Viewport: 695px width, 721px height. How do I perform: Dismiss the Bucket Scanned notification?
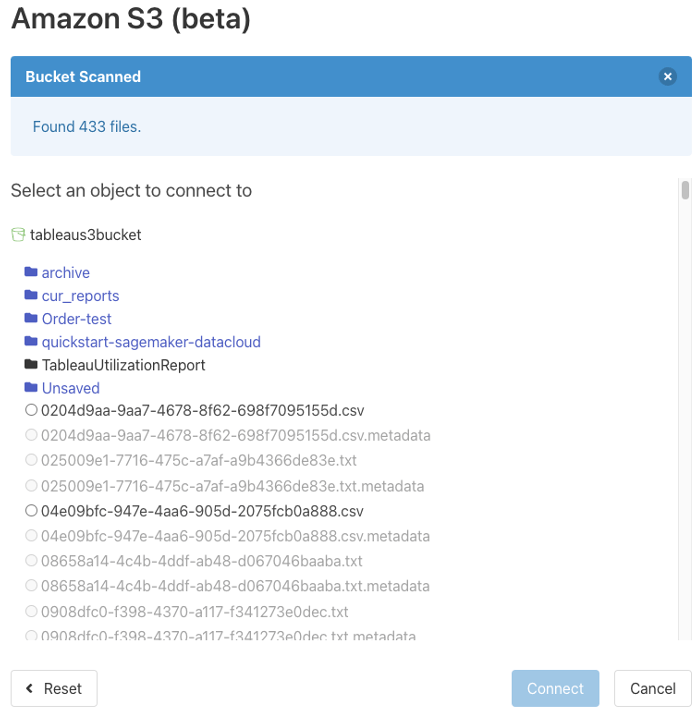pyautogui.click(x=668, y=77)
